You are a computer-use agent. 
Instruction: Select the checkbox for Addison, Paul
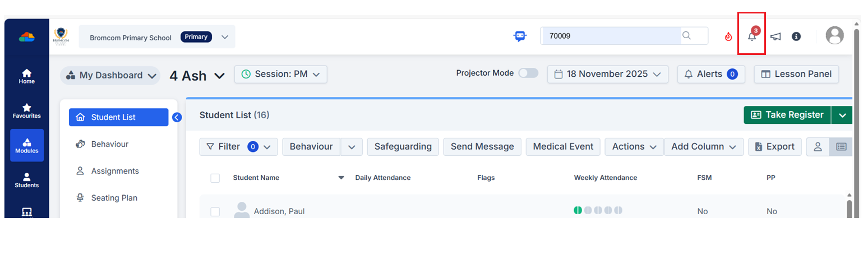[x=215, y=211]
